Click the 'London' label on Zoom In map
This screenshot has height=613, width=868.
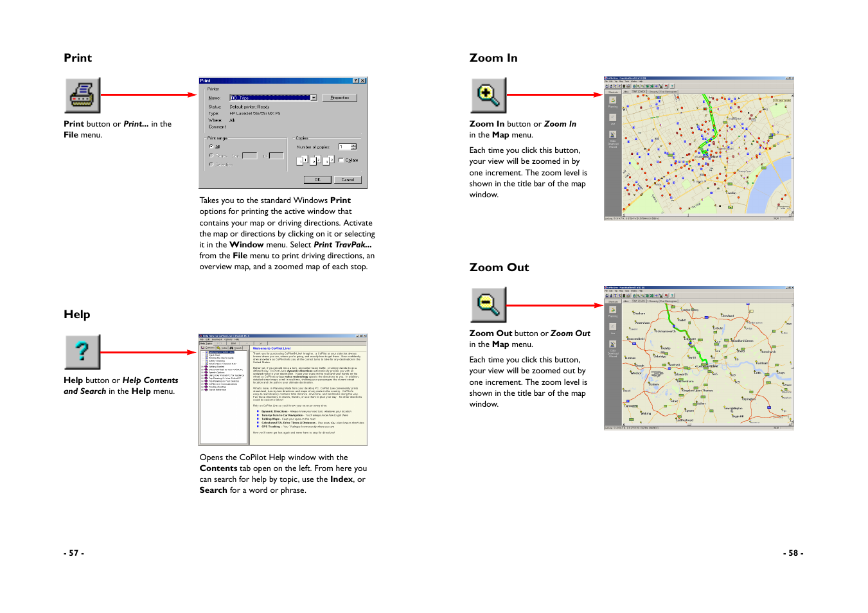pyautogui.click(x=731, y=193)
